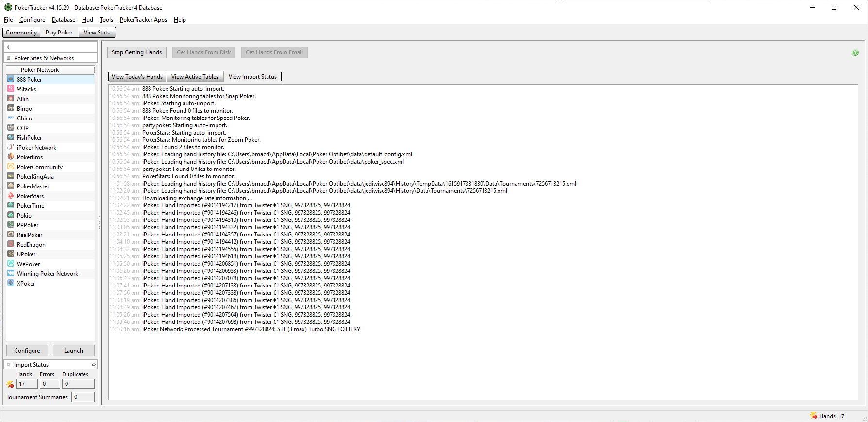Open the Help menu
The height and width of the screenshot is (422, 868).
(x=180, y=20)
